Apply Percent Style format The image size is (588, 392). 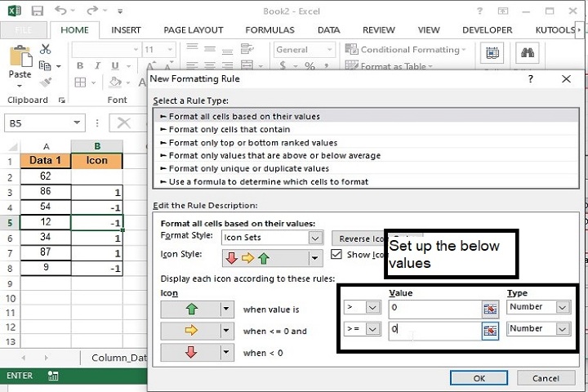click(310, 65)
